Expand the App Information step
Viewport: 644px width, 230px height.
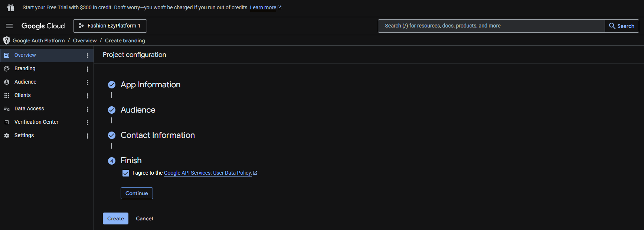click(x=150, y=85)
